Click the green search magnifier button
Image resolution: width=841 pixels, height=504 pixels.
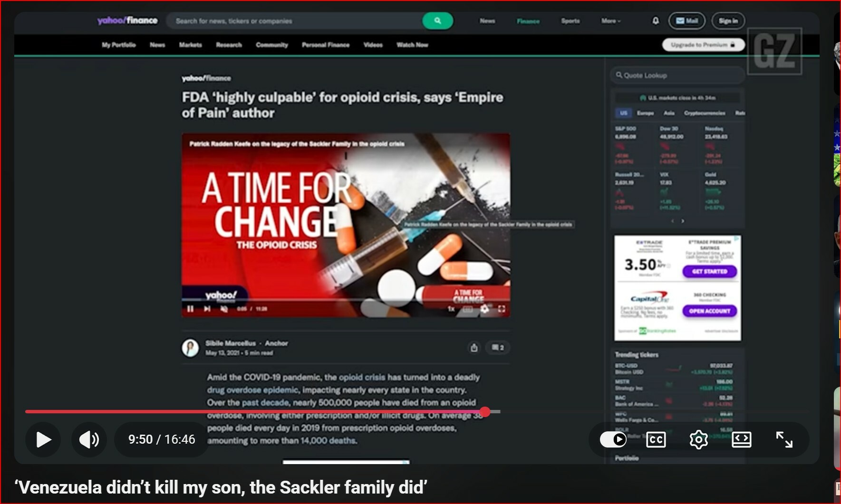pos(437,21)
